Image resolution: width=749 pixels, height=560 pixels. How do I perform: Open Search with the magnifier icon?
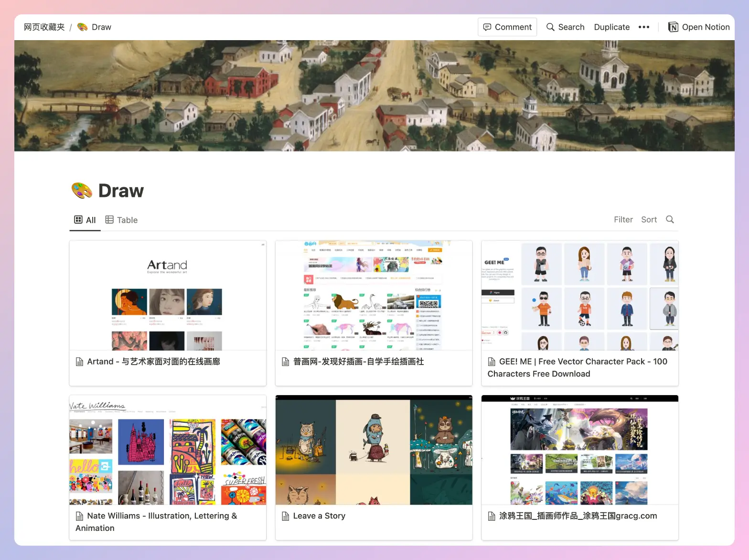(565, 27)
